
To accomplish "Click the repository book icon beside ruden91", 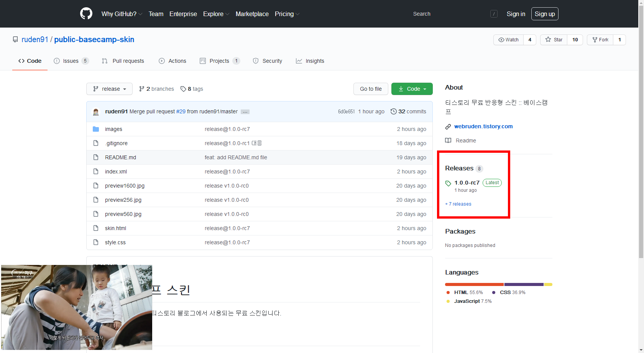I will tap(15, 39).
